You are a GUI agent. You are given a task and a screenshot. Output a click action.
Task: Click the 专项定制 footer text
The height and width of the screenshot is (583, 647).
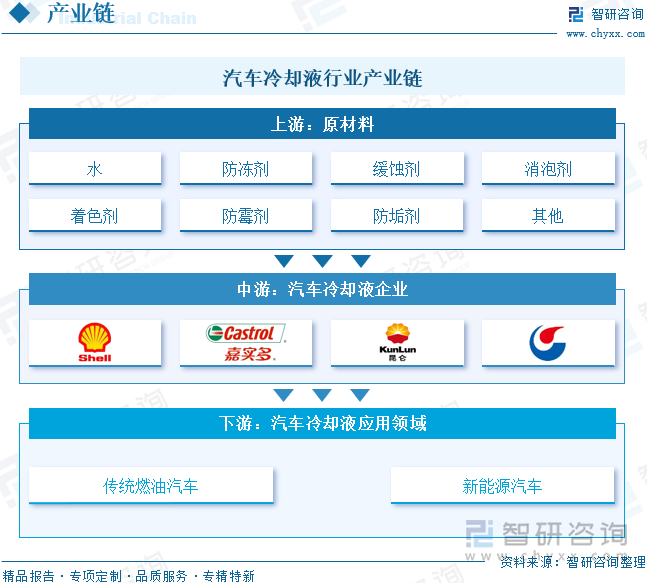click(95, 576)
